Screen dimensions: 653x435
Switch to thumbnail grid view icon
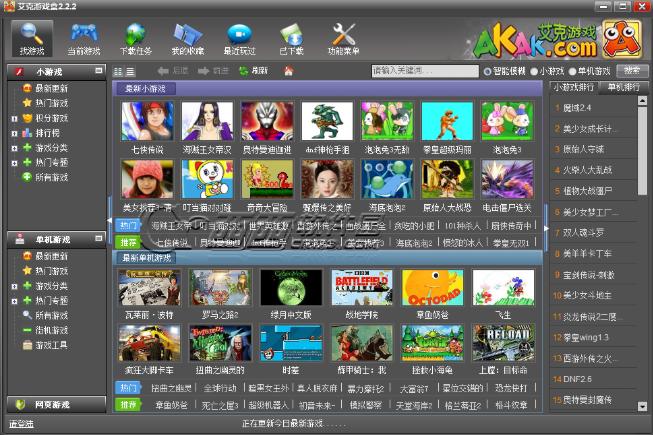[118, 72]
